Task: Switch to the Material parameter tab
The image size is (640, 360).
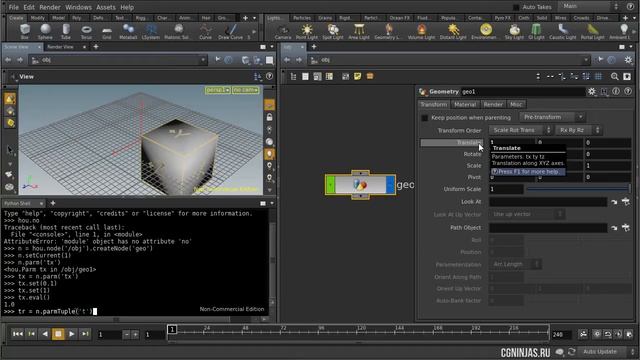Action: tap(465, 104)
